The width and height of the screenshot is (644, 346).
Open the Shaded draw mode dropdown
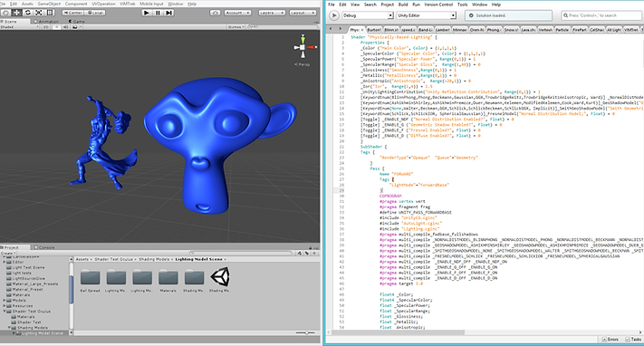tap(19, 26)
